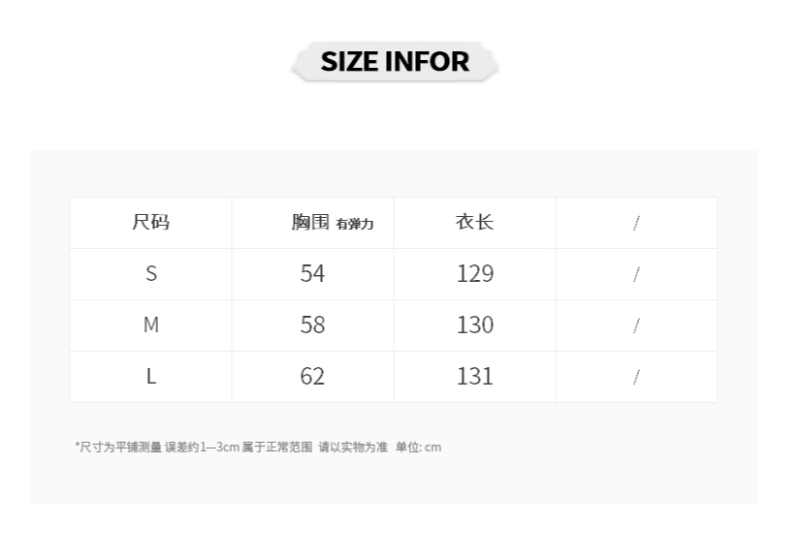Click the length value 130

475,325
